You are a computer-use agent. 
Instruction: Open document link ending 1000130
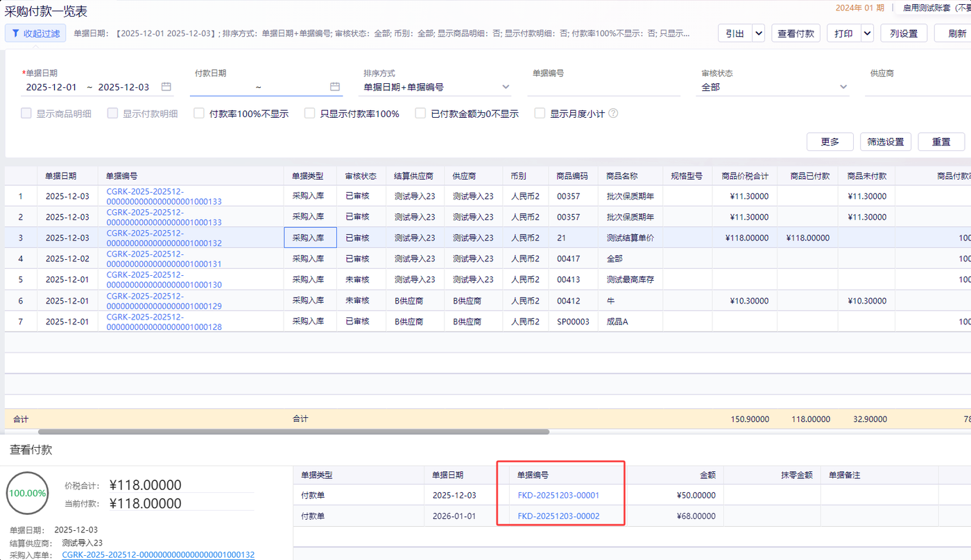(x=164, y=279)
